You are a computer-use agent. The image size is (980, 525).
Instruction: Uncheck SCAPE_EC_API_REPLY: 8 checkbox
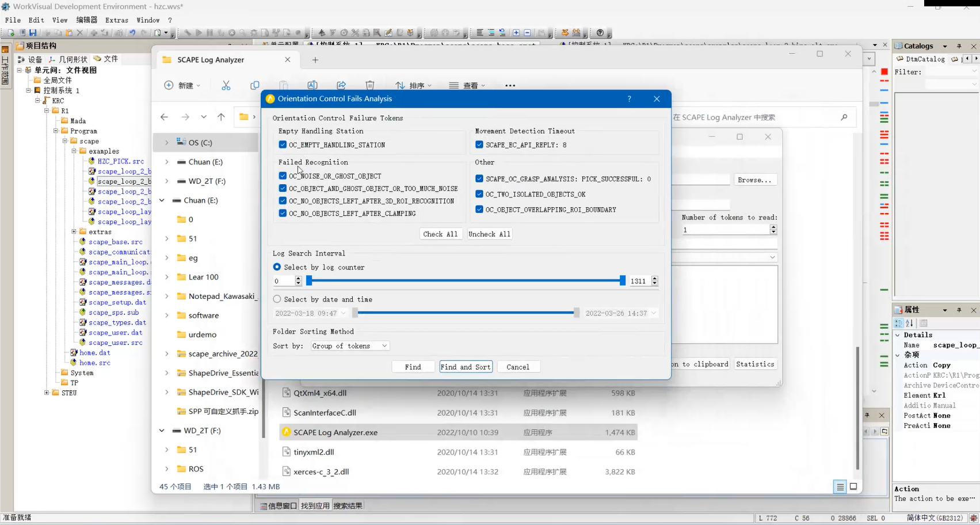click(479, 144)
